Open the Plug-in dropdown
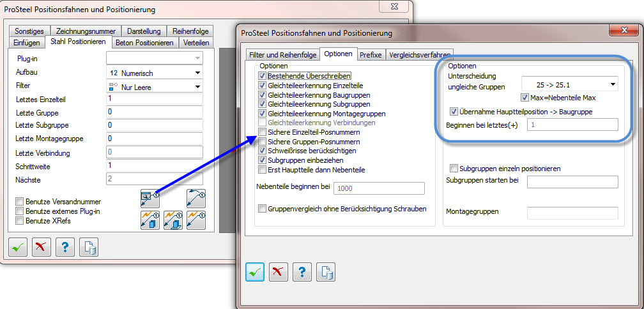Screen dimensions: 644x309 coord(155,58)
